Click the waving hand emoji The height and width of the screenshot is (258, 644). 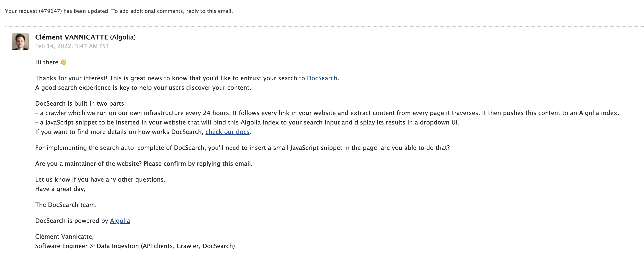point(63,62)
